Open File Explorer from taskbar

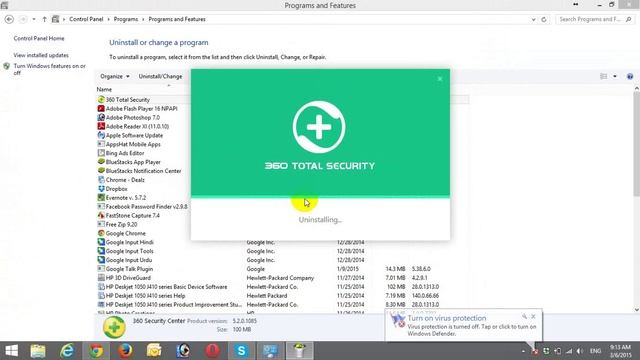38,351
